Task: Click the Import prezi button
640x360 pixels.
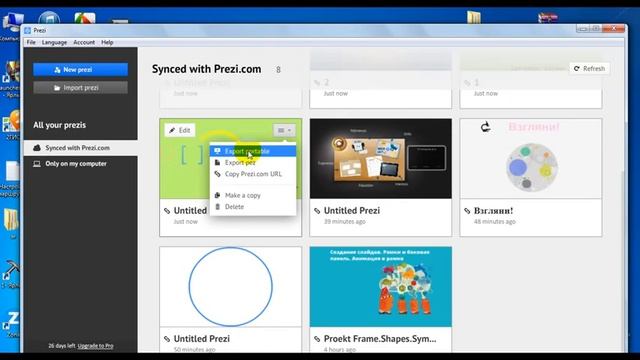Action: [x=80, y=88]
